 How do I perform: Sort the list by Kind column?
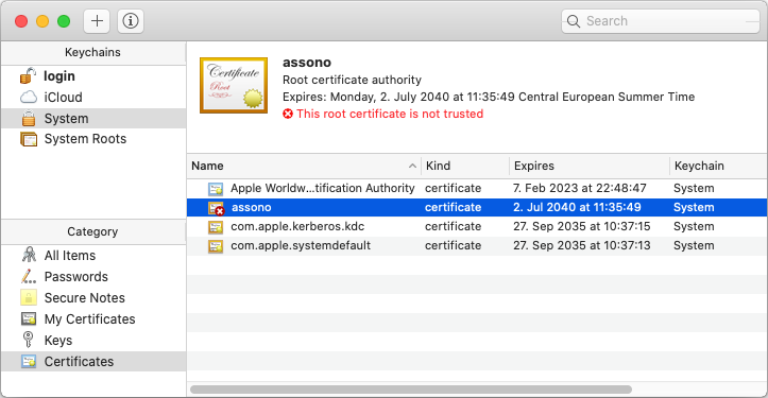click(465, 166)
